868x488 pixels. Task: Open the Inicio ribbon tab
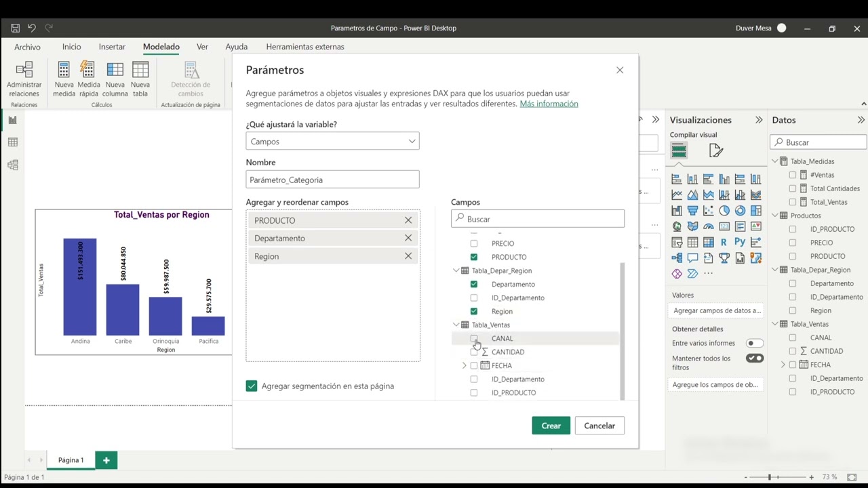point(71,47)
